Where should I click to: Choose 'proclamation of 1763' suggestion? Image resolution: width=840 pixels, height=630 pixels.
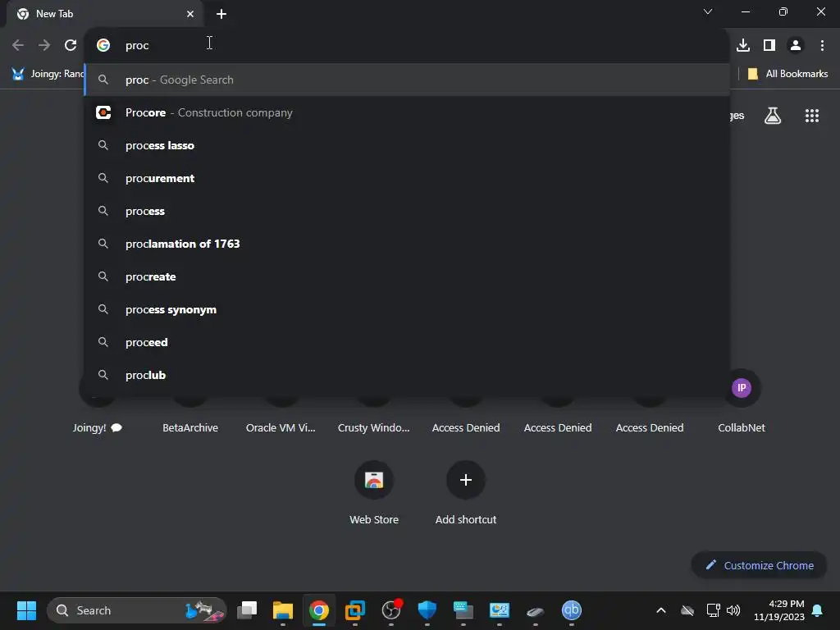coord(407,244)
